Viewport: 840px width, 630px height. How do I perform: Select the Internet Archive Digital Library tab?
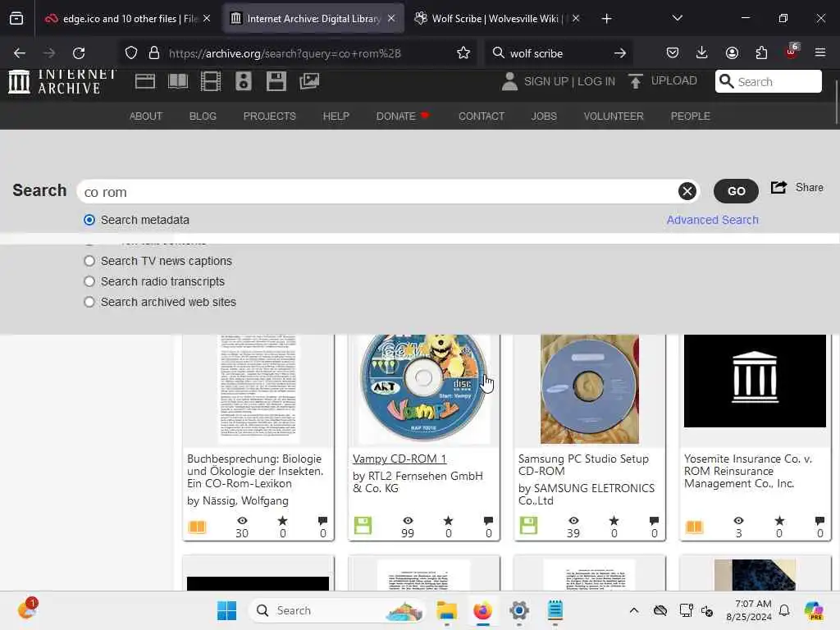(313, 19)
